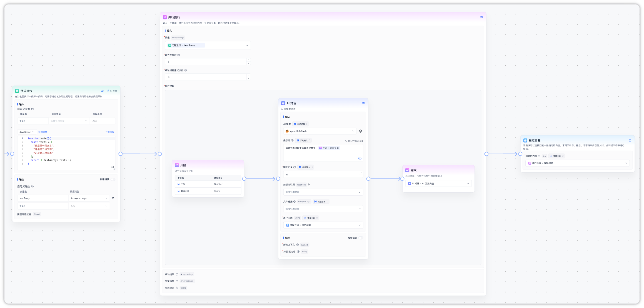This screenshot has height=308, width=644.
Task: Increase the 最大并发数 value with up stepper
Action: pyautogui.click(x=249, y=60)
